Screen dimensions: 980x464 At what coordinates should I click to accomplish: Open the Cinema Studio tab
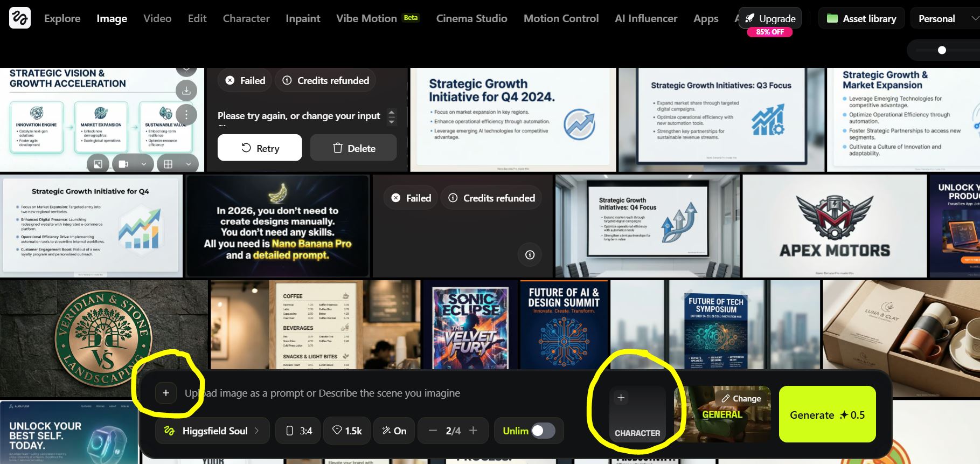pos(471,18)
